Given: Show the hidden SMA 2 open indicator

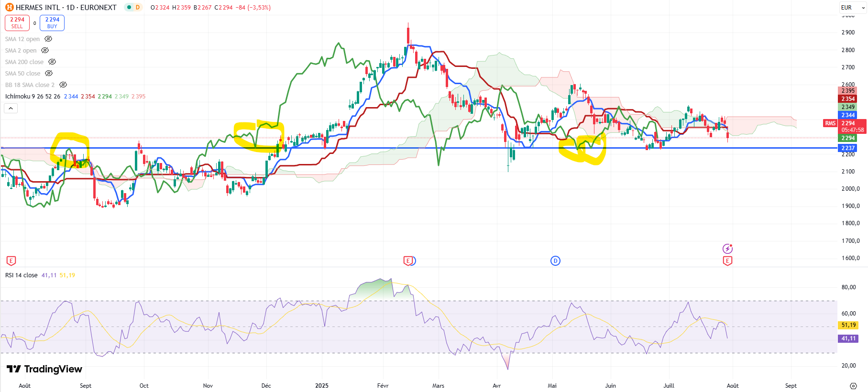Looking at the screenshot, I should point(45,50).
